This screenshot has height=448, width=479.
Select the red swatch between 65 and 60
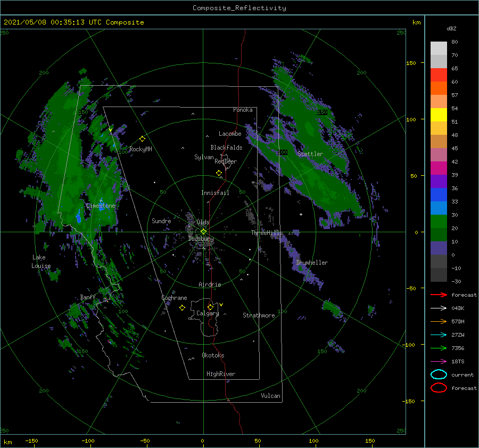[439, 75]
